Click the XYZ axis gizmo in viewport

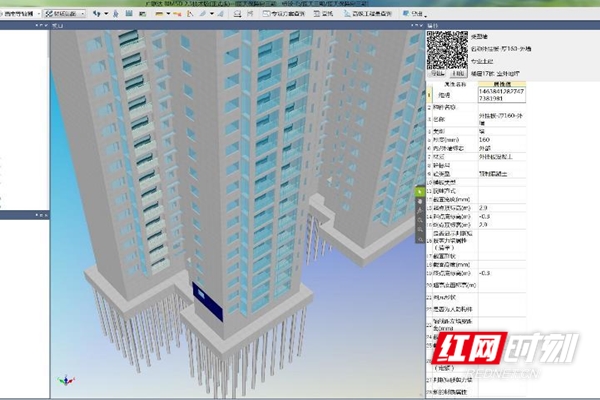[67, 381]
